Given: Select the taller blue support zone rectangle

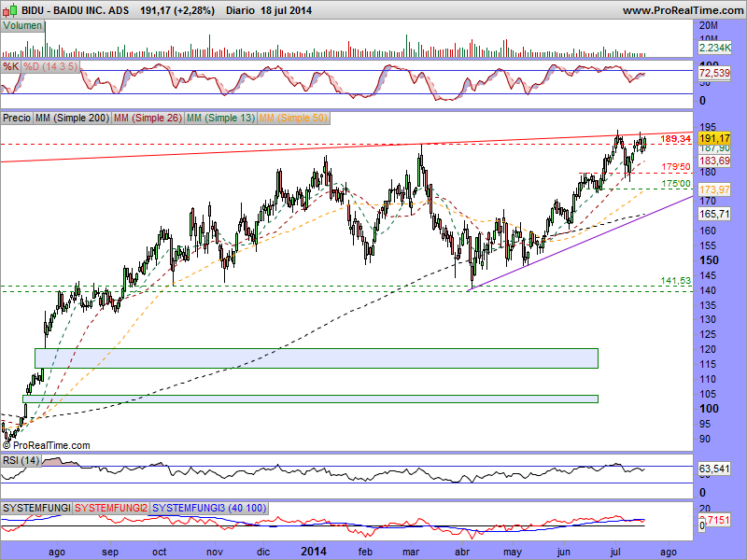Looking at the screenshot, I should pos(317,358).
